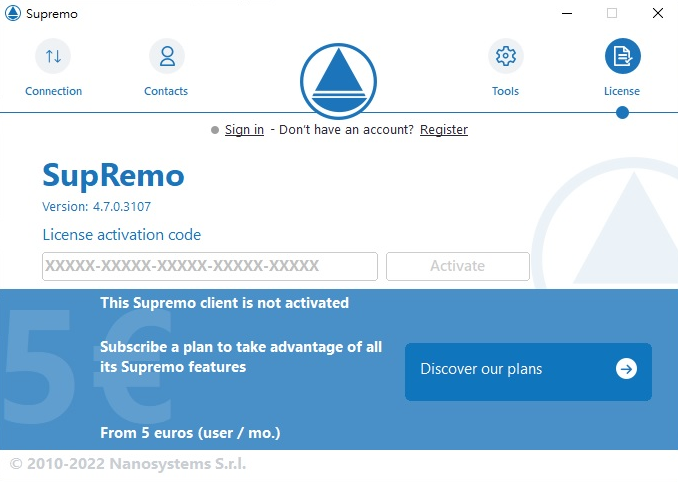Image resolution: width=678 pixels, height=482 pixels.
Task: Maximize the Supremo window
Action: coord(611,14)
